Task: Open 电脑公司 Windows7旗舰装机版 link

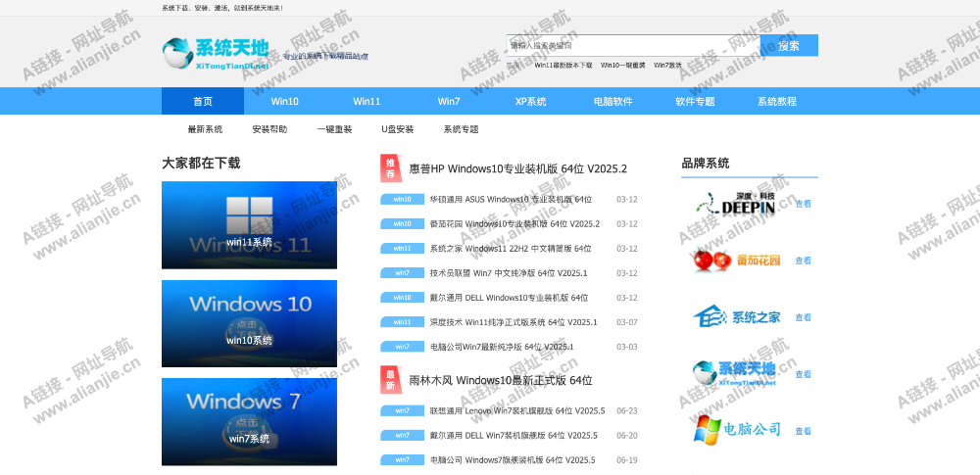Action: 513,460
